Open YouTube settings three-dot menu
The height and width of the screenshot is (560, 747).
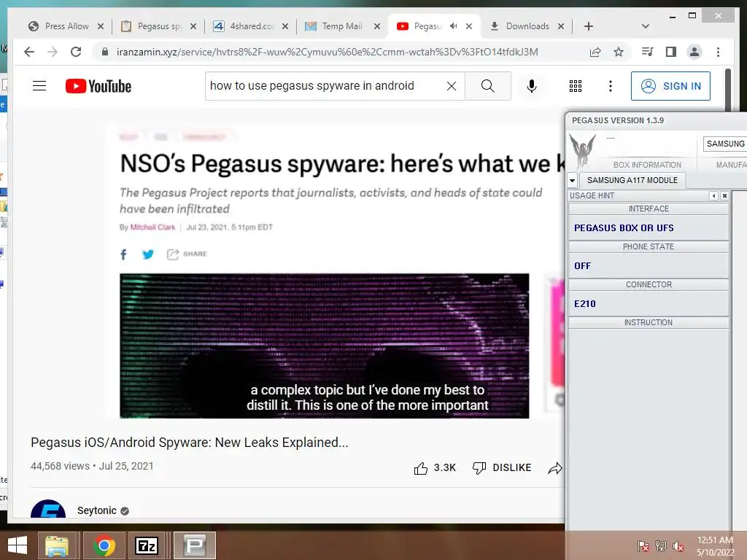611,86
